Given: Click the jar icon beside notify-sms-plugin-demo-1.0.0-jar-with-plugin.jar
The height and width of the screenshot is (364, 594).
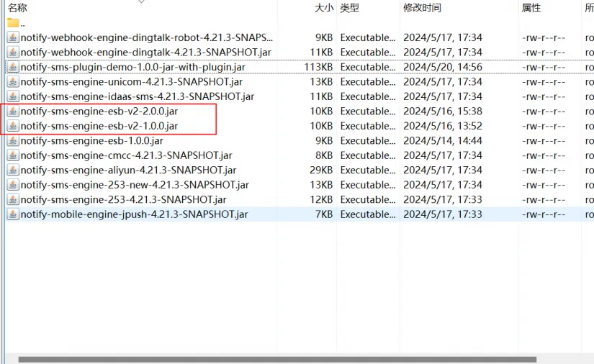Looking at the screenshot, I should point(13,67).
